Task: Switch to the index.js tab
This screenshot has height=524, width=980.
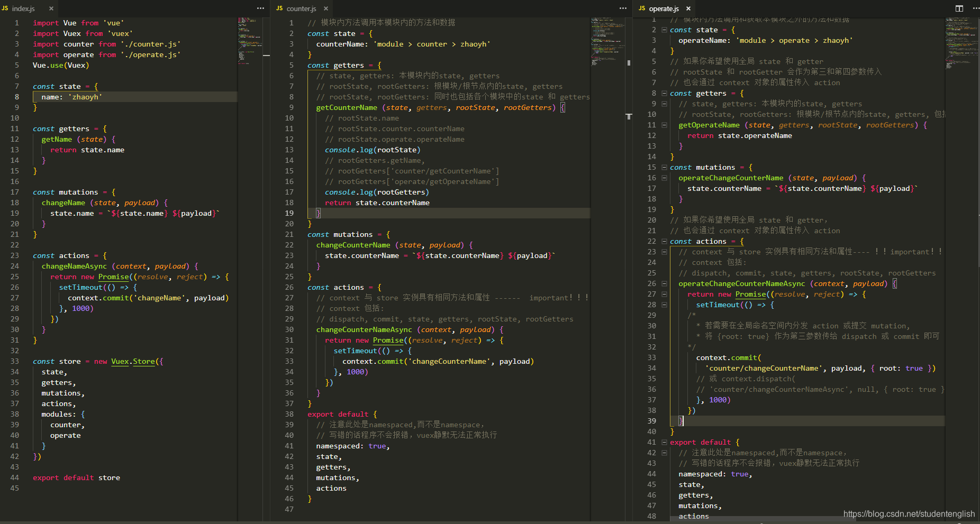Action: [x=23, y=8]
